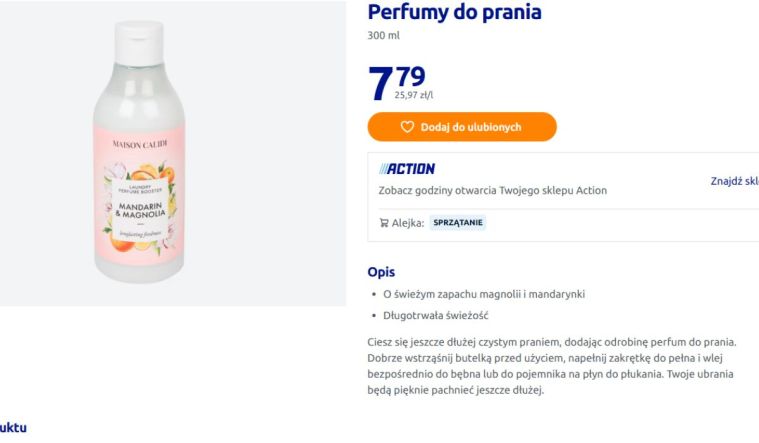Click the 25,97 zł/l unit price text

pyautogui.click(x=413, y=95)
